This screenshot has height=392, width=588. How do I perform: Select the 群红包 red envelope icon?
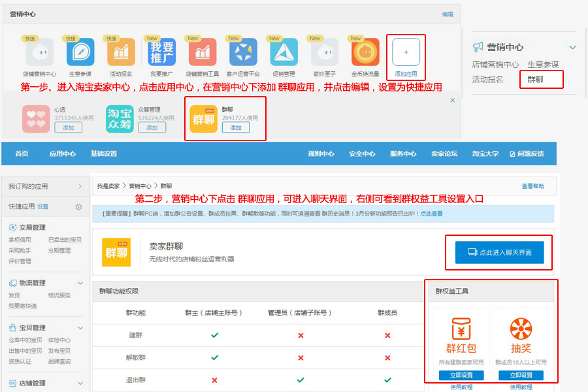tap(461, 329)
